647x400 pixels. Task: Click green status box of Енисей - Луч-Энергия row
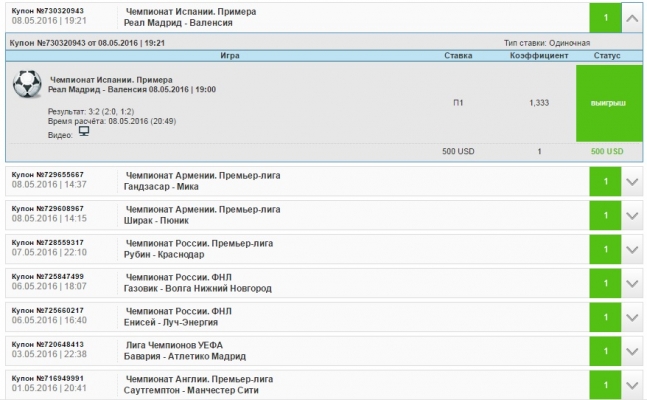click(605, 317)
